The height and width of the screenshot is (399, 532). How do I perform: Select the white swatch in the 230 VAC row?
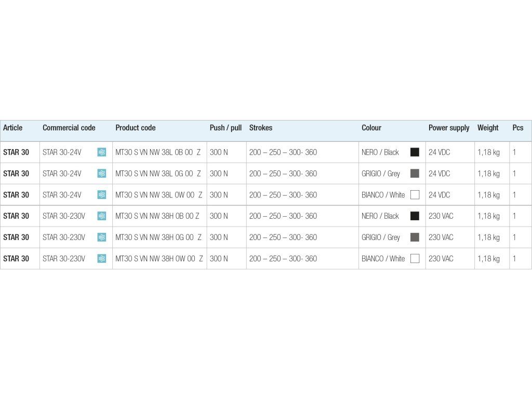[415, 259]
